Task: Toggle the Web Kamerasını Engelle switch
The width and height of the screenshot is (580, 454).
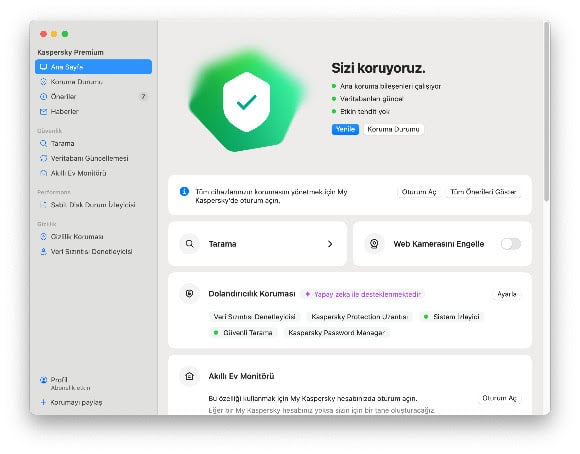Action: coord(511,244)
